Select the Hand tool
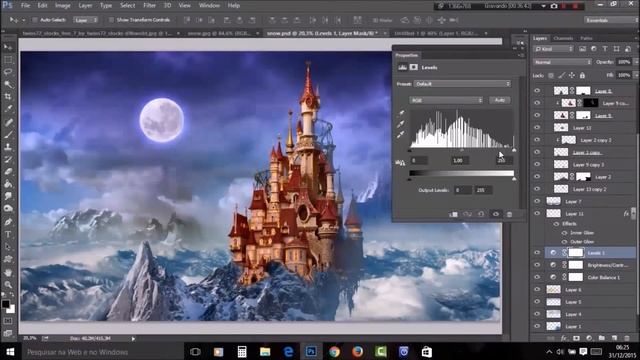This screenshot has width=640, height=360. (8, 272)
